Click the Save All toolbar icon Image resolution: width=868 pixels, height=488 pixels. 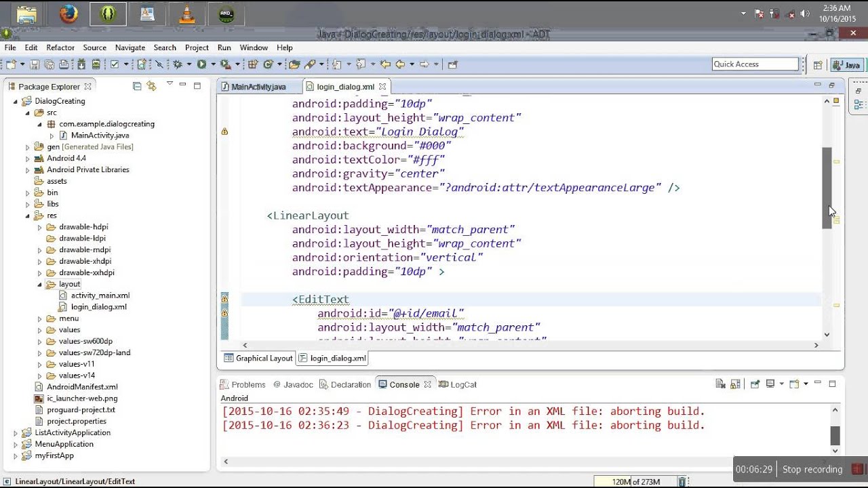(x=49, y=64)
